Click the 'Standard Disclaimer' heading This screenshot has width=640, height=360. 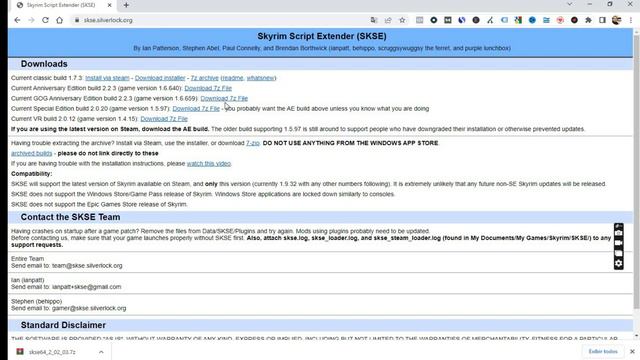pyautogui.click(x=63, y=325)
